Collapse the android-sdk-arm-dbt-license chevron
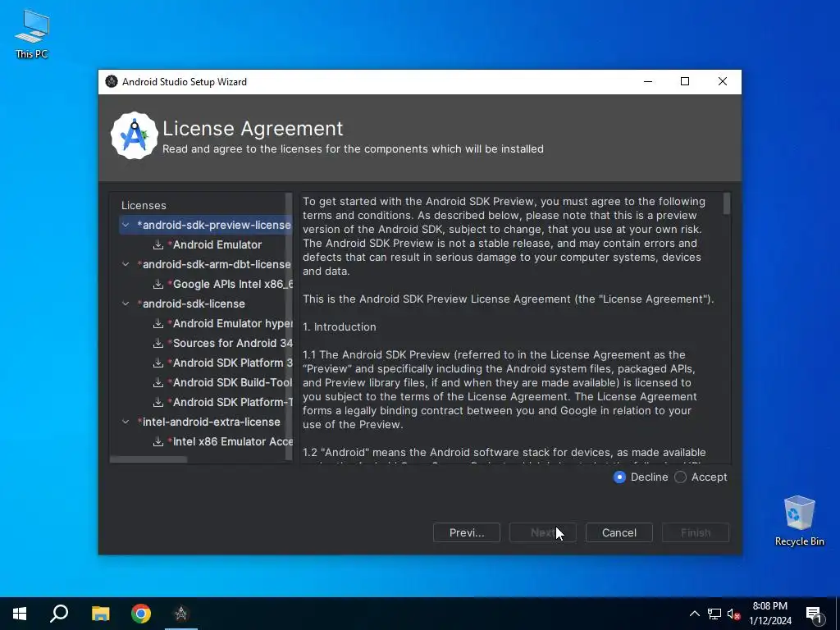The image size is (840, 630). click(126, 264)
